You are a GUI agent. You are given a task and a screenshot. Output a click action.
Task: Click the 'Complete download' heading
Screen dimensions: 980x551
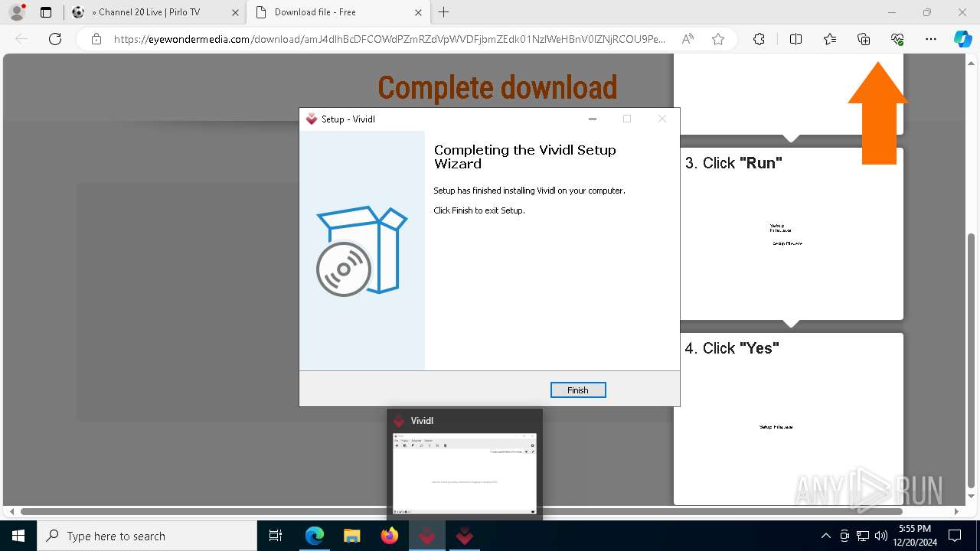point(498,87)
